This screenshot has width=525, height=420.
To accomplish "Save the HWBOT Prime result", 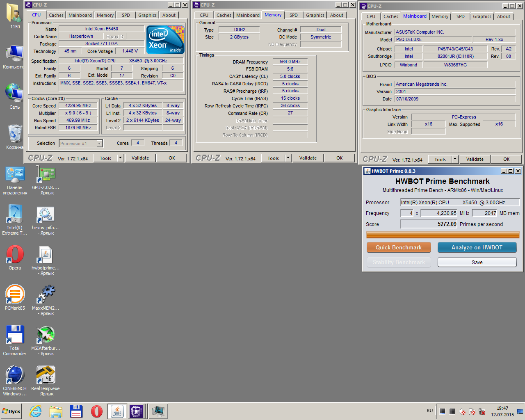I will [x=477, y=262].
